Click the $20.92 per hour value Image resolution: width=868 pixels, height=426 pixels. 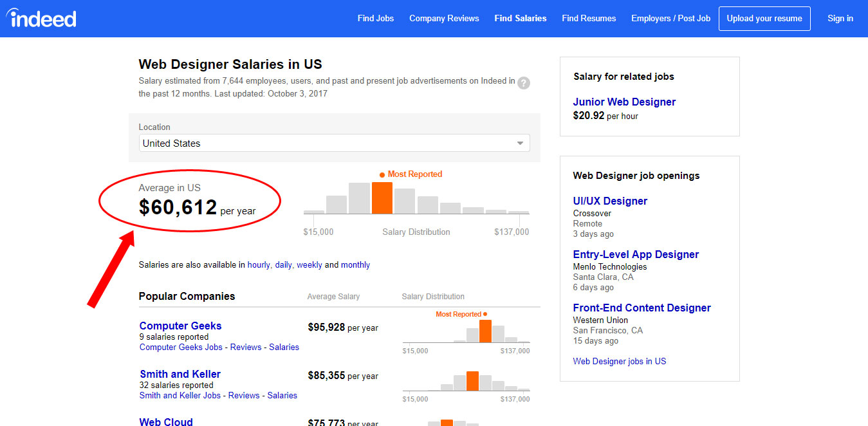click(605, 116)
